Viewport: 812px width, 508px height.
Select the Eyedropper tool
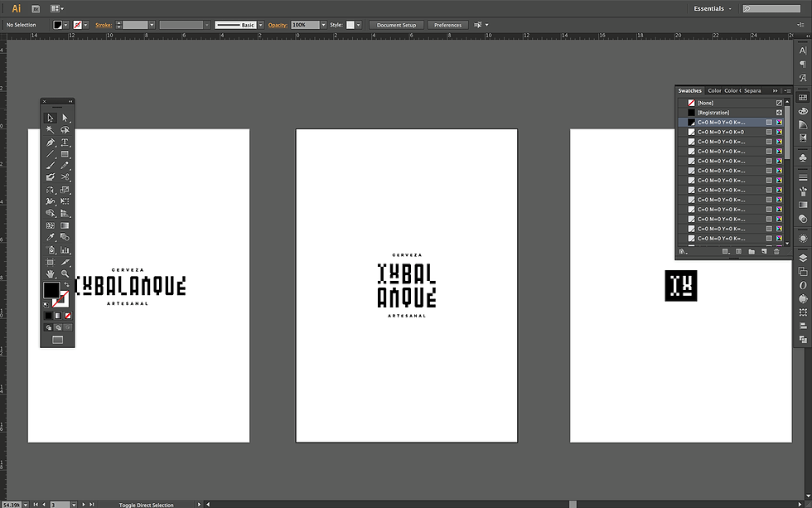[51, 237]
